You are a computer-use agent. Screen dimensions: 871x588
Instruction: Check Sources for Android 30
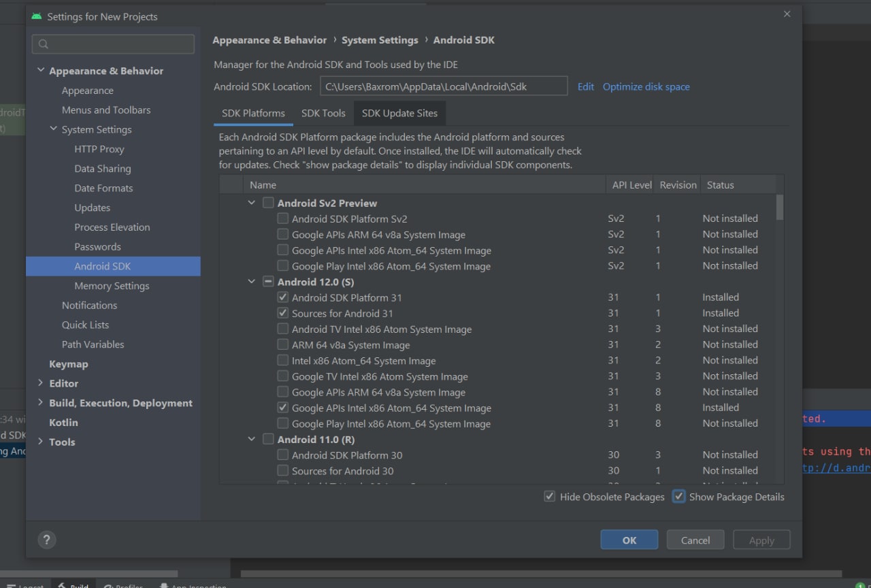pos(282,470)
